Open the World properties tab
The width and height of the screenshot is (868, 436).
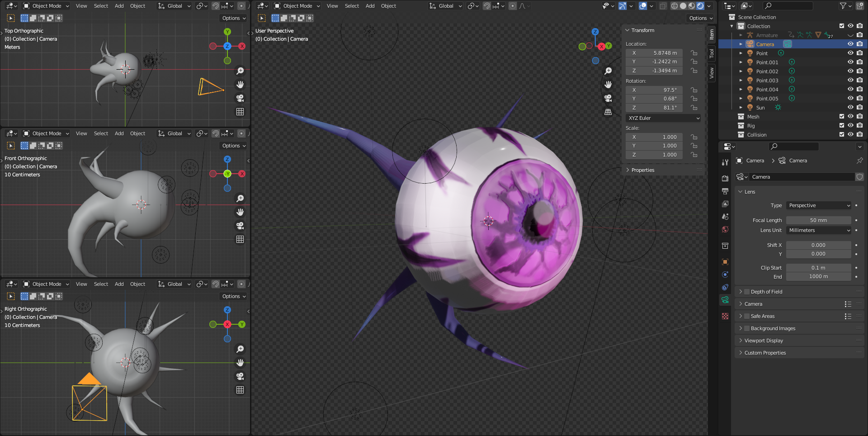click(x=725, y=229)
